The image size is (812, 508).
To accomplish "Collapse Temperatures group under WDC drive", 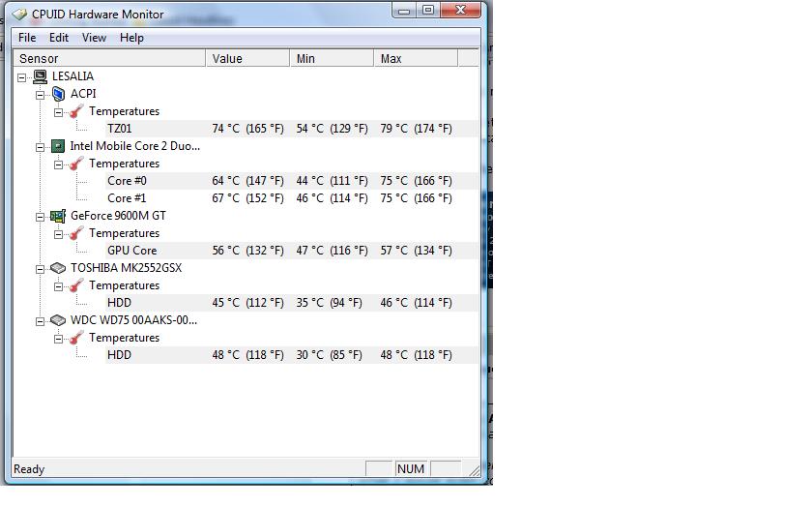I will pyautogui.click(x=59, y=339).
